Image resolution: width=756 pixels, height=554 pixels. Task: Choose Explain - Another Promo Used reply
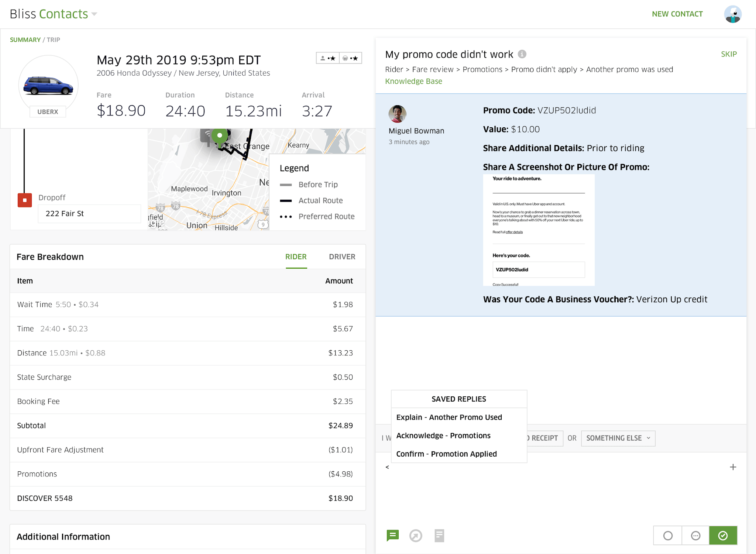pyautogui.click(x=449, y=417)
